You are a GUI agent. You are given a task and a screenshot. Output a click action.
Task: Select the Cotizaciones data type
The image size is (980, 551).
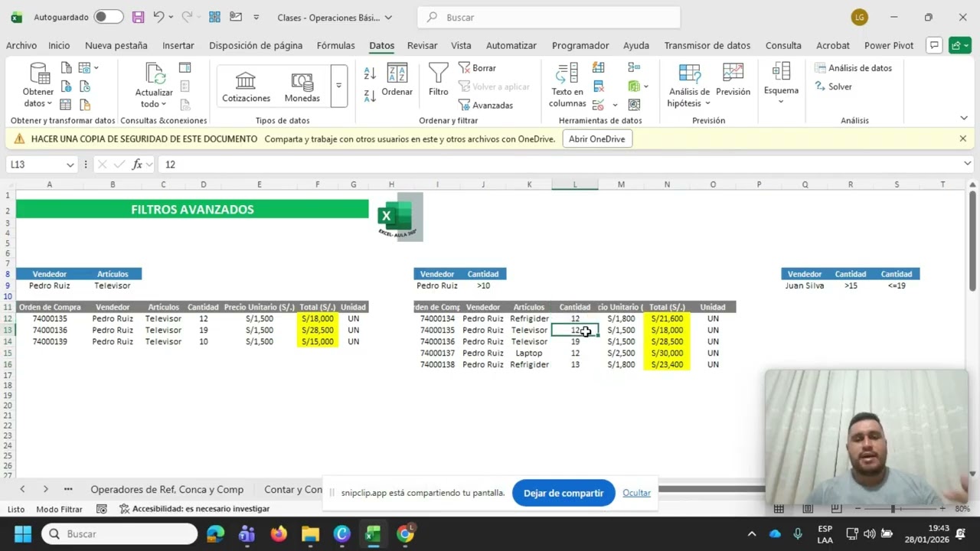tap(246, 86)
